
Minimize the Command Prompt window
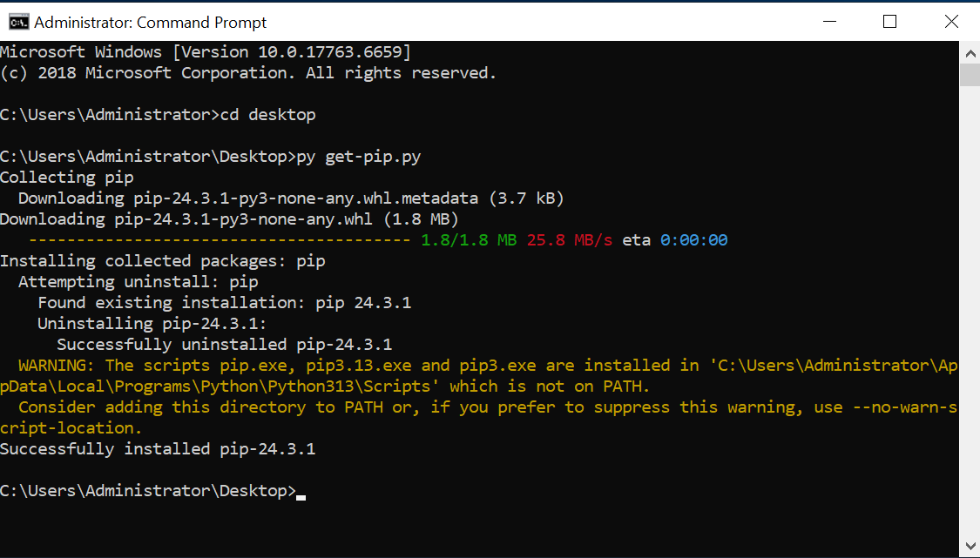coord(829,22)
